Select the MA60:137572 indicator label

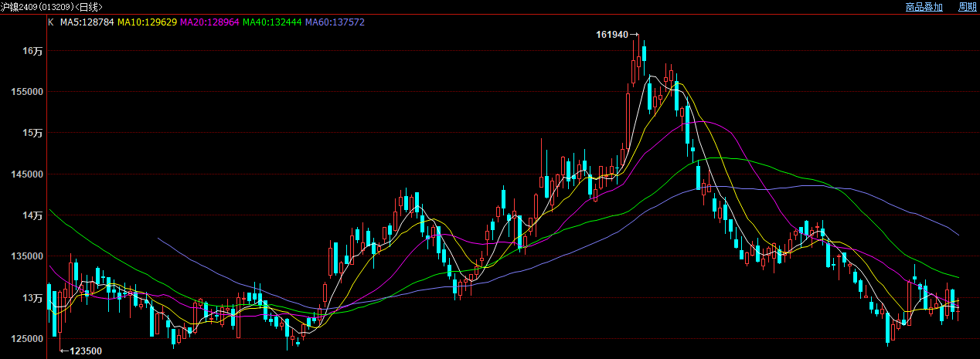[335, 22]
